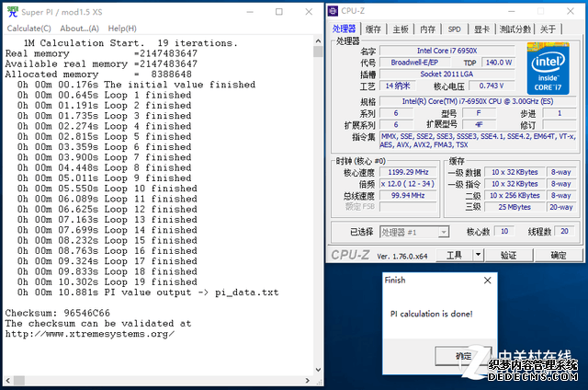Click the Super PI vertical scrollbar up arrow
This screenshot has height=390, width=588.
coord(318,40)
